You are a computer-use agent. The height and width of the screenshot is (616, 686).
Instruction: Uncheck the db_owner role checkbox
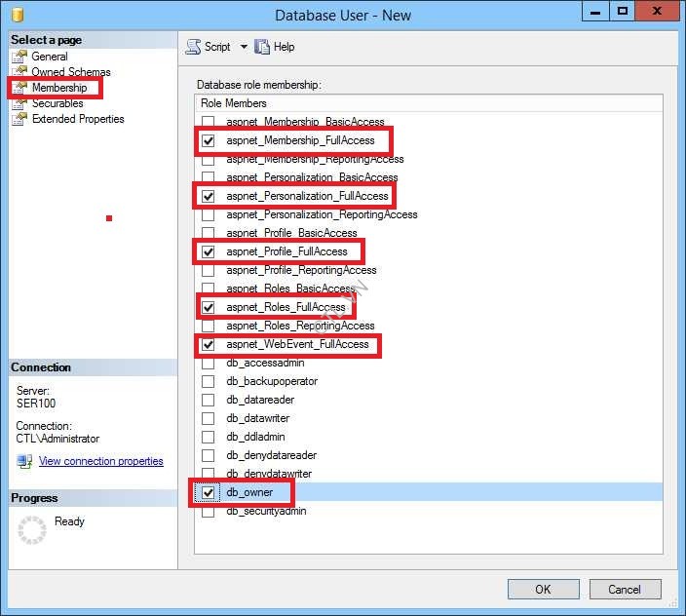(208, 492)
